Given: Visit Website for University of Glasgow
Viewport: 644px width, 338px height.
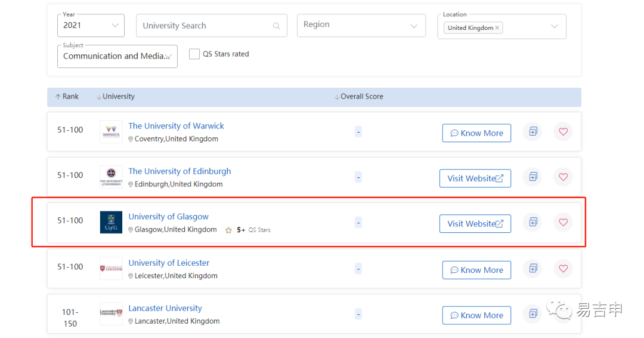Looking at the screenshot, I should point(475,224).
